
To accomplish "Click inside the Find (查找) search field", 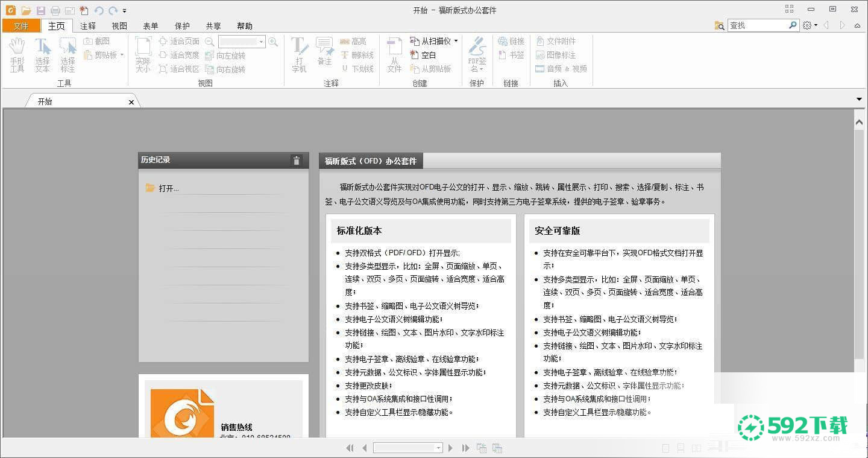I will tap(758, 25).
